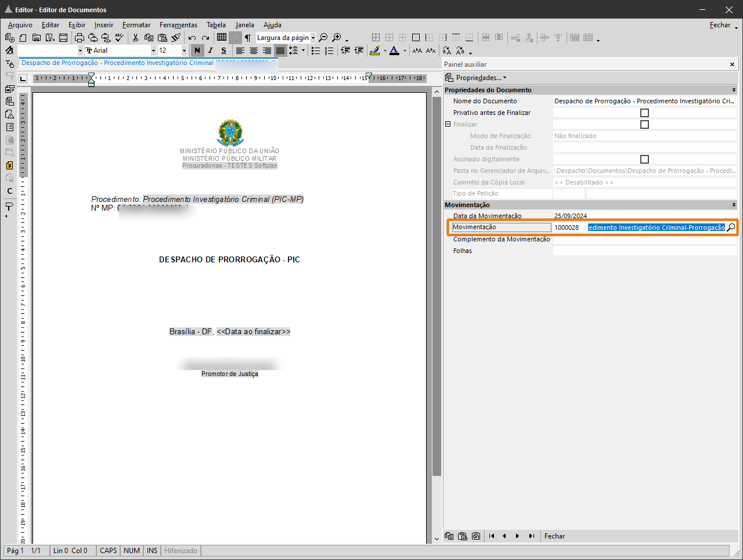The width and height of the screenshot is (743, 560).
Task: Click the Zoom out magnifier icon
Action: 323,38
